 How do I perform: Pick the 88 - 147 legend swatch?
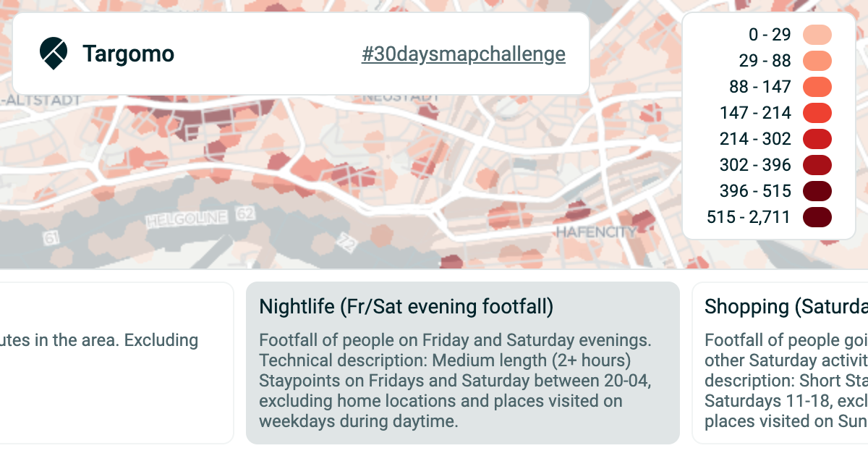(817, 87)
